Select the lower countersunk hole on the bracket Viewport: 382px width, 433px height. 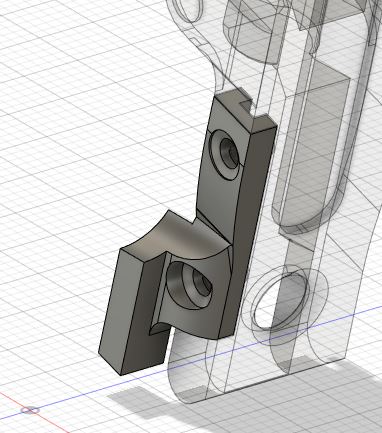click(x=189, y=285)
